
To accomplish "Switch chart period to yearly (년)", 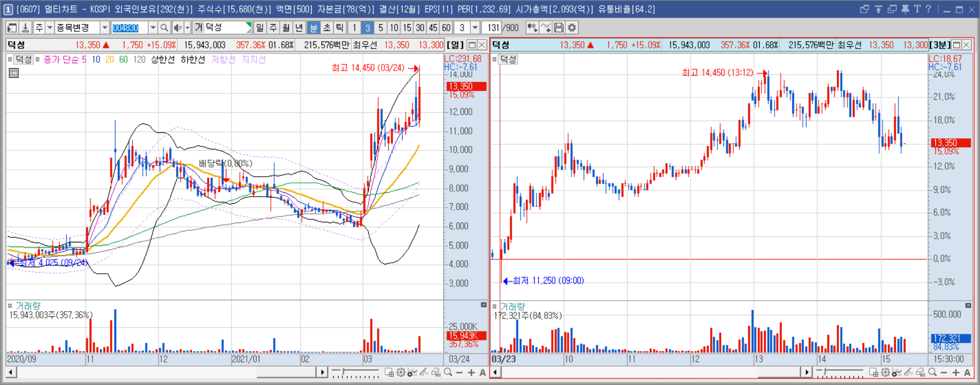I will 299,28.
